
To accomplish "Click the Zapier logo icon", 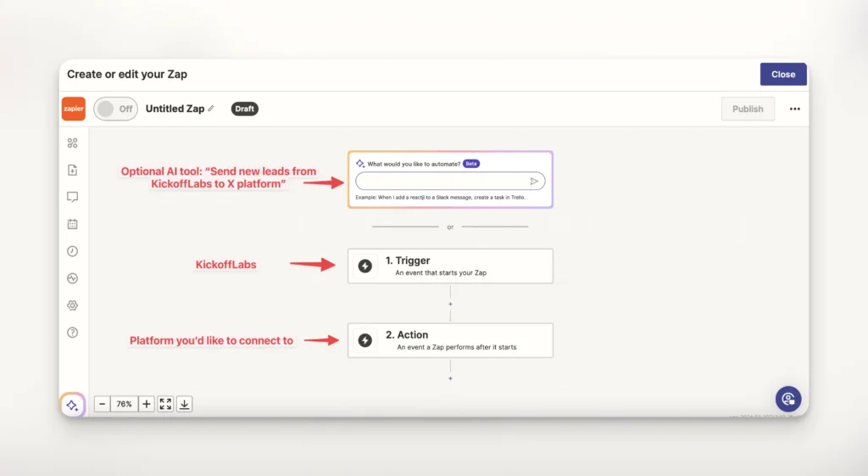I will pos(73,109).
